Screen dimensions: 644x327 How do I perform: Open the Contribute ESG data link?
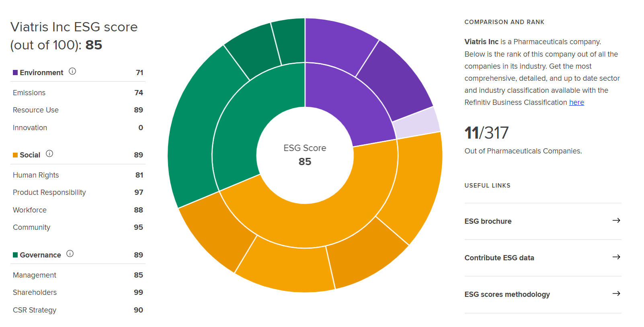(499, 258)
